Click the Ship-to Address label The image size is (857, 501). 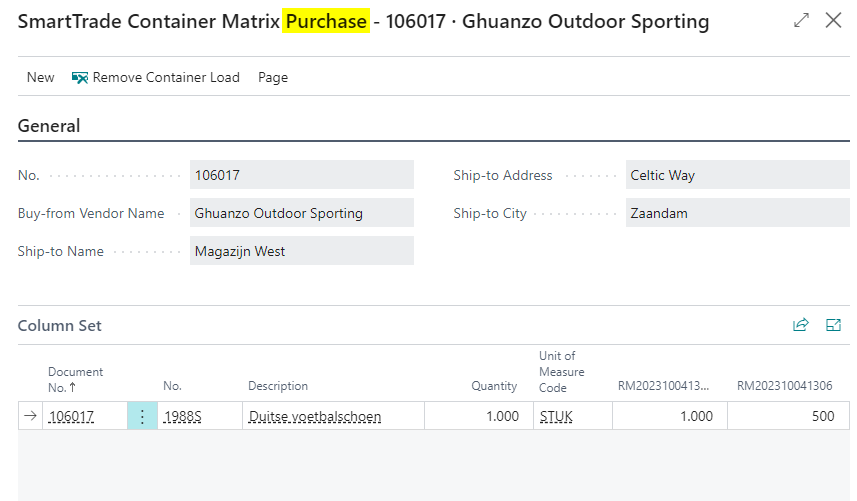point(503,175)
